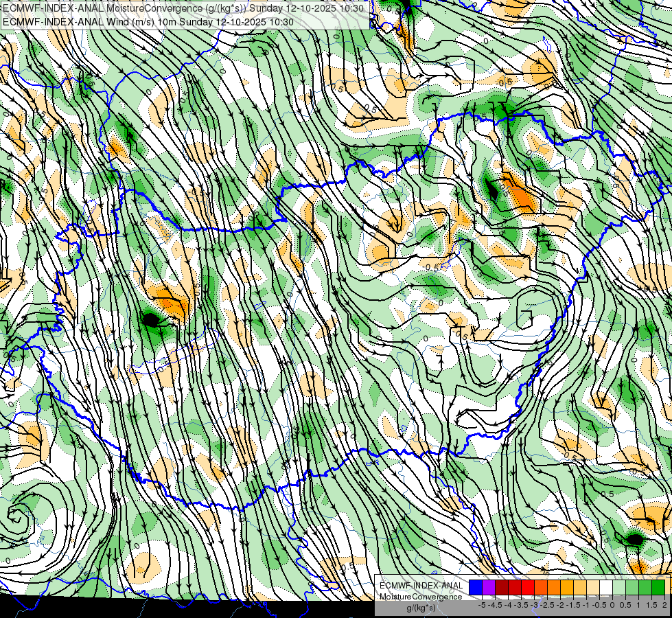The width and height of the screenshot is (672, 618).
Task: Select the light orange swatch between -1 and -0.5
Action: [x=580, y=588]
